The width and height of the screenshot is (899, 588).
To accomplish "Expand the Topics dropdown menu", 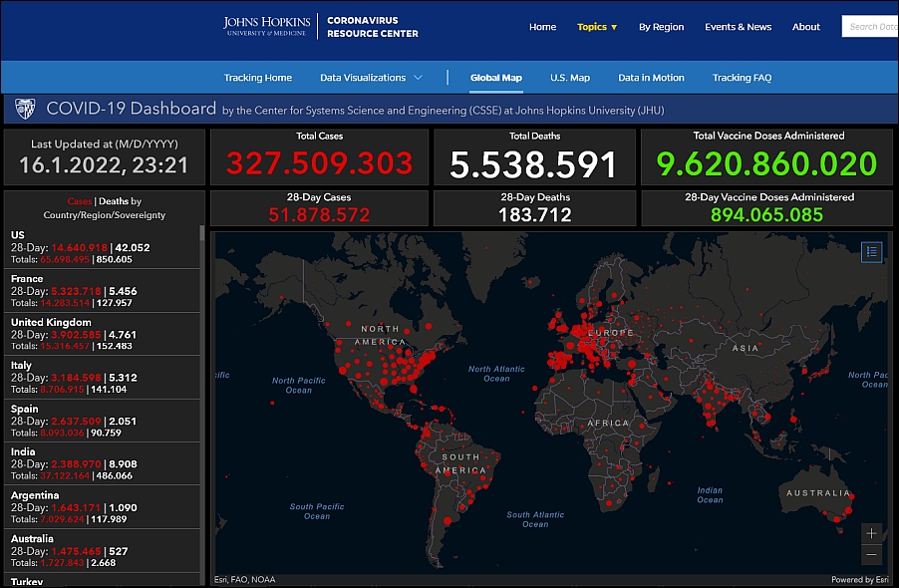I will pyautogui.click(x=597, y=26).
